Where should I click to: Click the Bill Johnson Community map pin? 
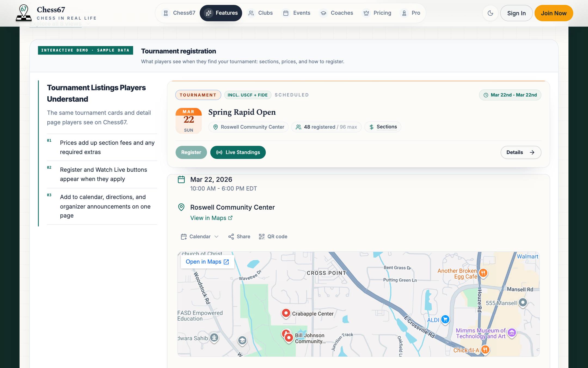pos(289,338)
